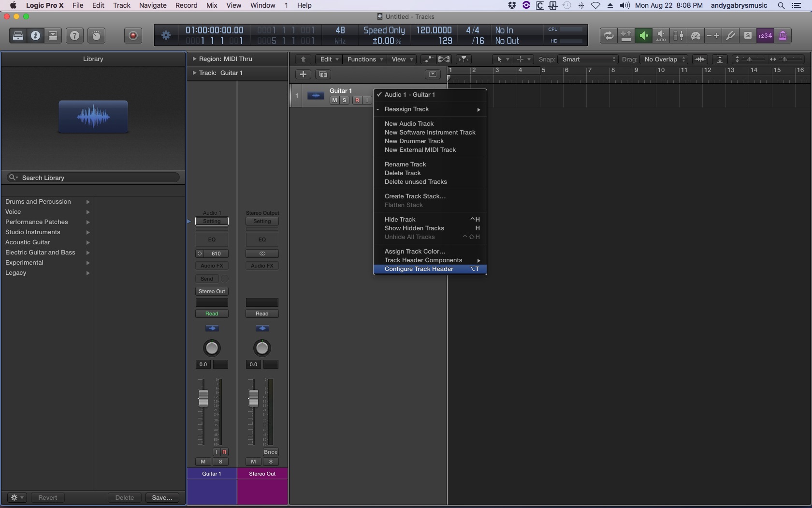Choose Assign Track Color...
Viewport: 812px width, 508px height.
click(430, 252)
